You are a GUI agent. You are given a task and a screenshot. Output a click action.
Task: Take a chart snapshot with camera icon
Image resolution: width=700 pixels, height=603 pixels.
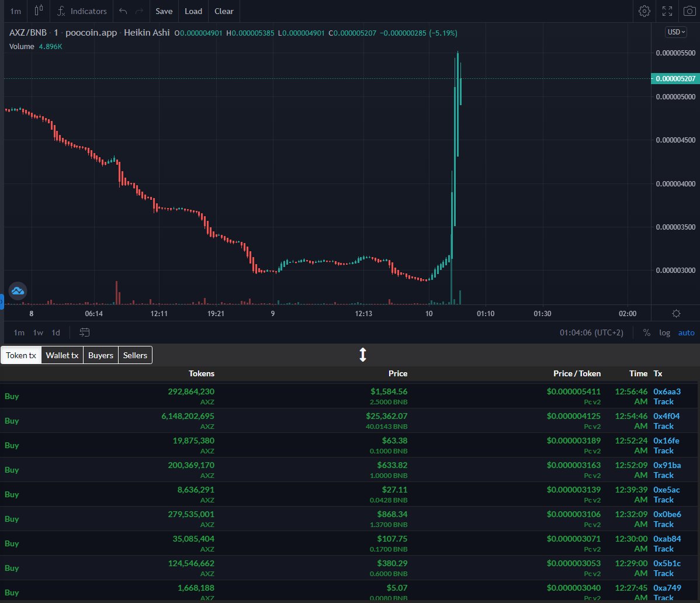689,11
